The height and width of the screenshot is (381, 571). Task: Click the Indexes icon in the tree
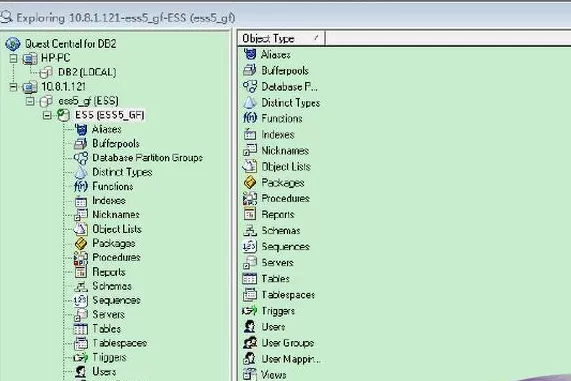click(81, 200)
